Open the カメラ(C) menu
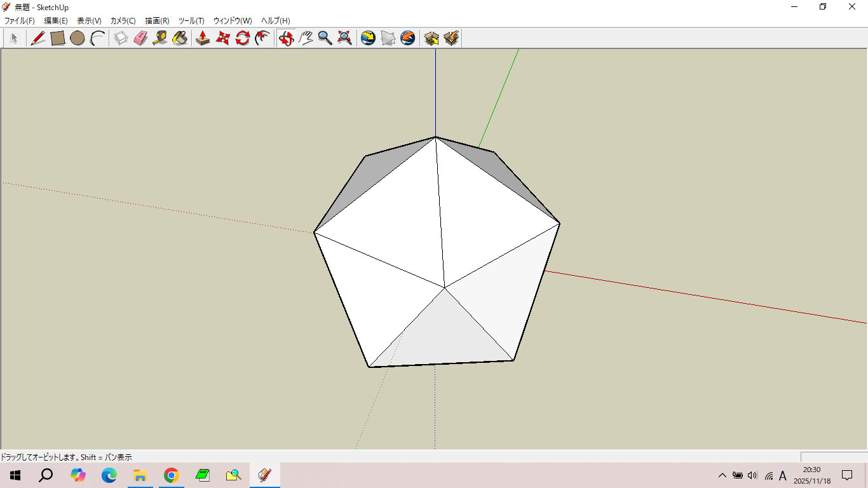 tap(123, 21)
